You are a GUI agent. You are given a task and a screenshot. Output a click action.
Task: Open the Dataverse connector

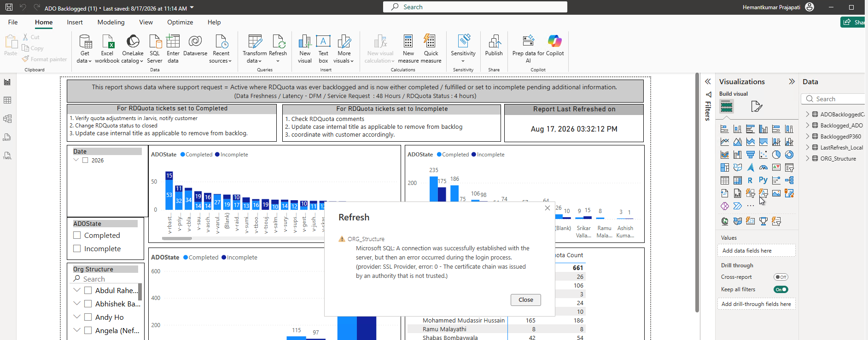(195, 46)
